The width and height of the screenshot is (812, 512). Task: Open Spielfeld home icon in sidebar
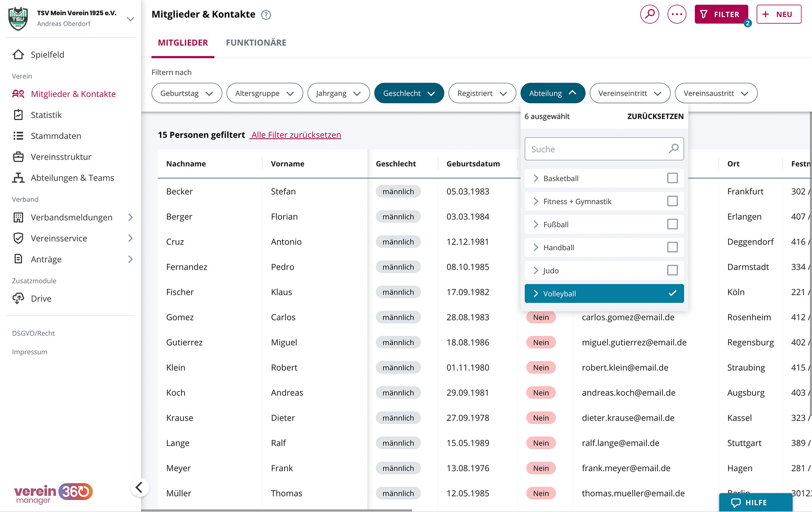point(18,55)
